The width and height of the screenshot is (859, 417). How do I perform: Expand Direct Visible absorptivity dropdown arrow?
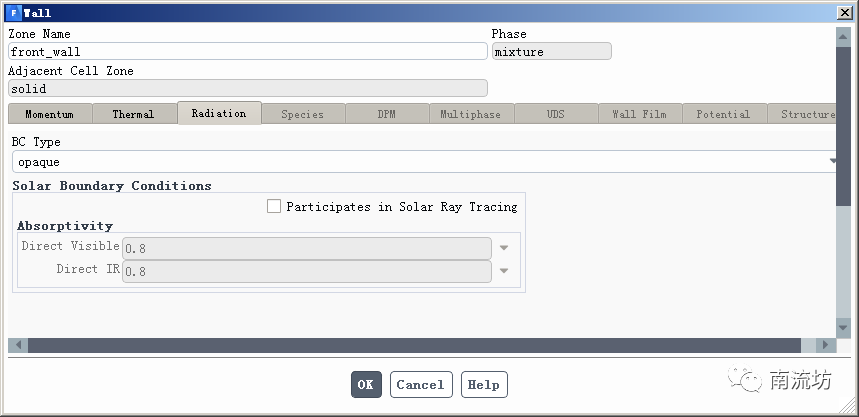504,248
